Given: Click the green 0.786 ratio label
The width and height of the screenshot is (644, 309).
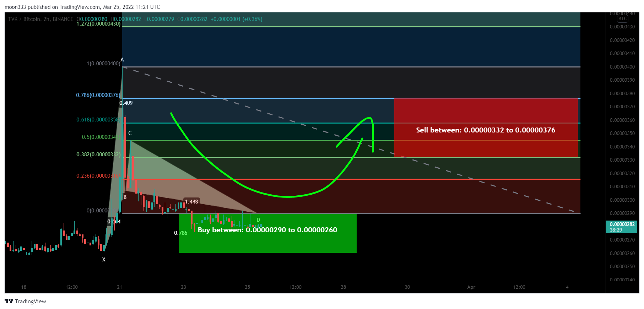Looking at the screenshot, I should [x=180, y=233].
